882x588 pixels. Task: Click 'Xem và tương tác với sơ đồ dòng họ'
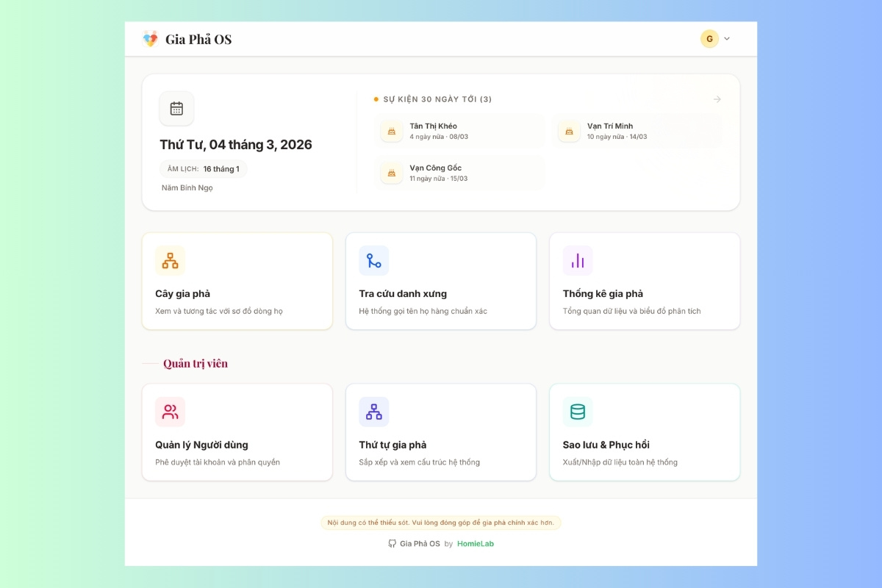point(219,312)
